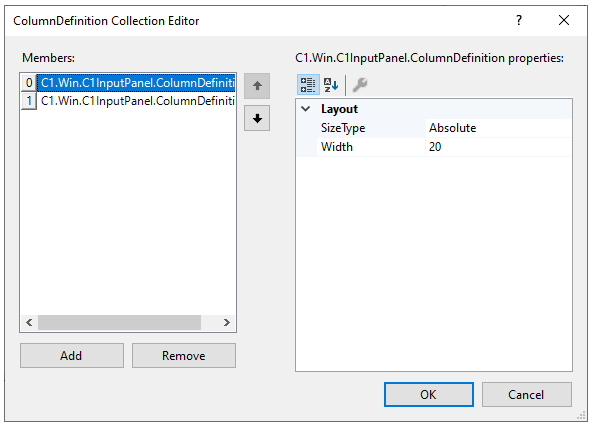
Task: Confirm with the OK button
Action: pyautogui.click(x=428, y=394)
